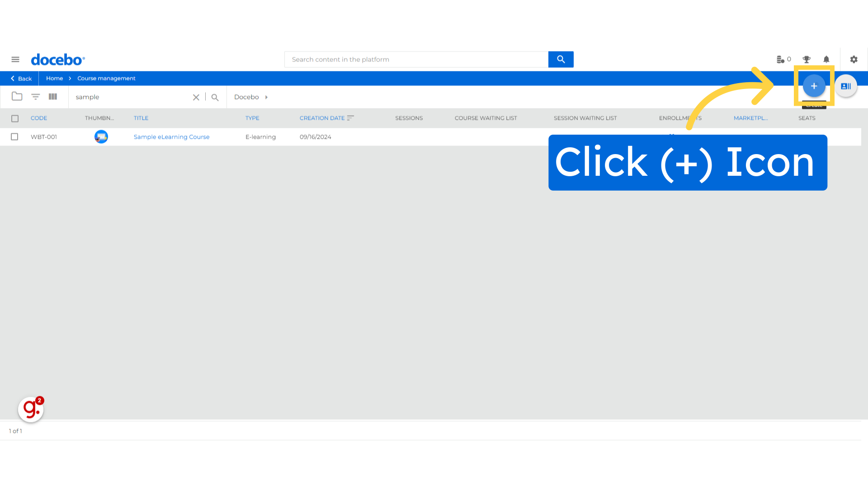
Task: Expand the filter options icon
Action: [x=34, y=97]
